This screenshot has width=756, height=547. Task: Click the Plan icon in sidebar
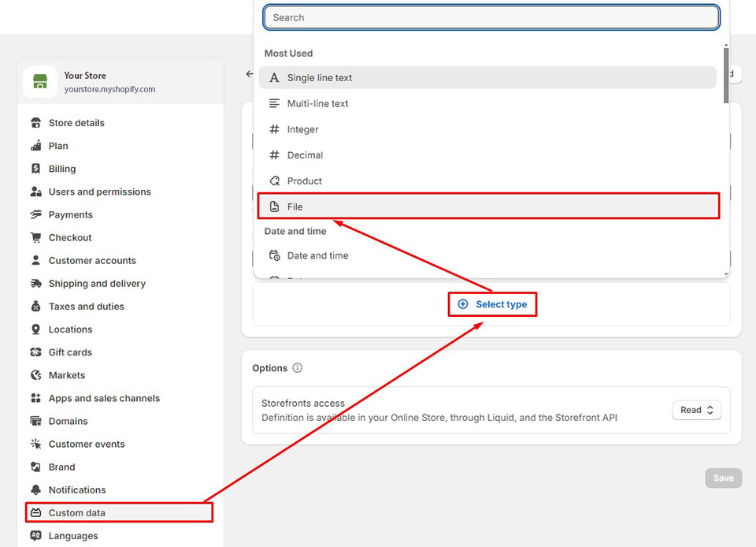tap(35, 146)
